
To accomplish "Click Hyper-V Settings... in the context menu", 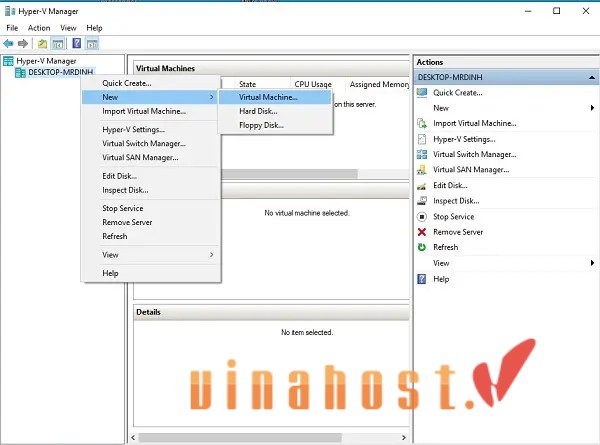I will tap(133, 129).
